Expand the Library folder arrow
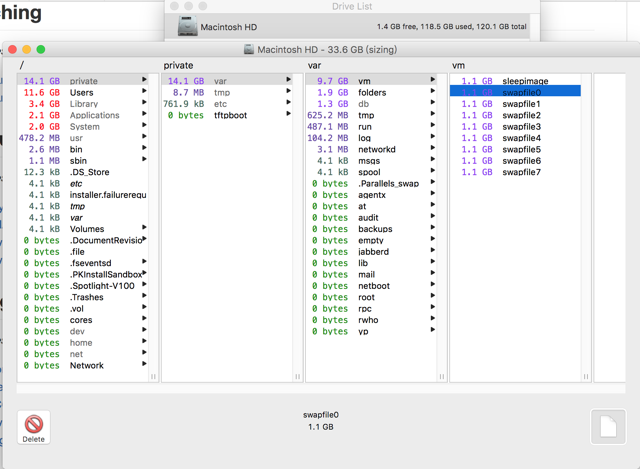The height and width of the screenshot is (469, 640). (x=144, y=102)
